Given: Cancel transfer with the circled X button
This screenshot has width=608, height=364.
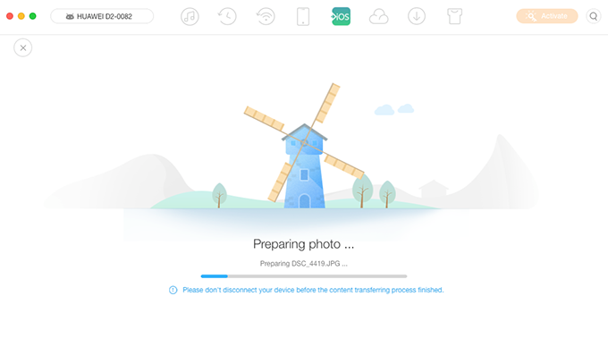Looking at the screenshot, I should click(23, 47).
